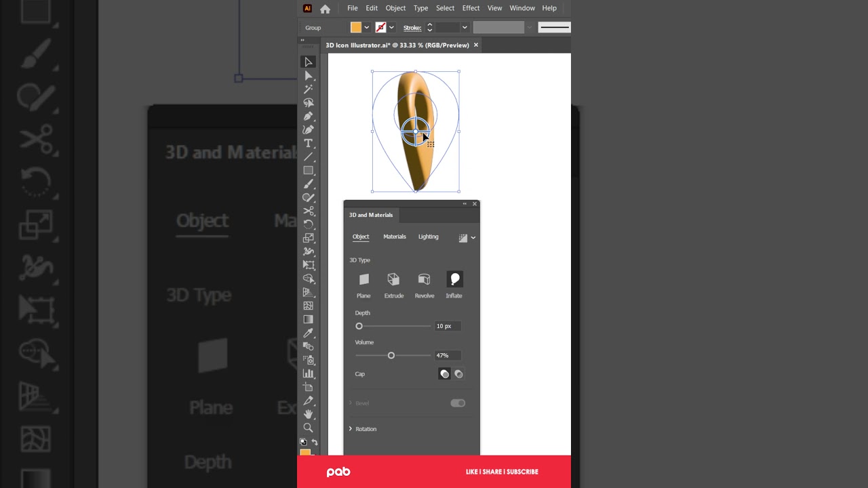Expand the Bevel section
This screenshot has width=868, height=488.
351,403
